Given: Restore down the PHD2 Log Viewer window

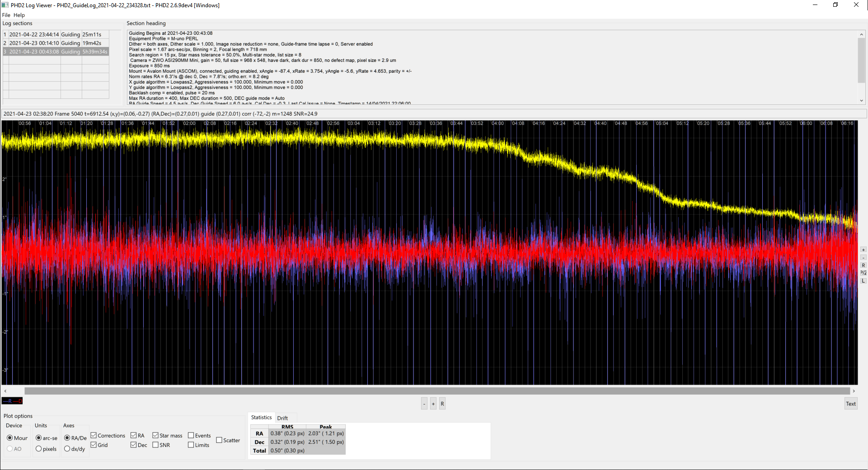Looking at the screenshot, I should pos(835,5).
